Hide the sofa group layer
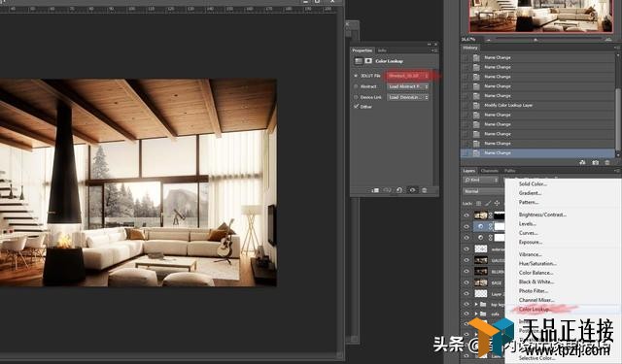 click(x=466, y=314)
